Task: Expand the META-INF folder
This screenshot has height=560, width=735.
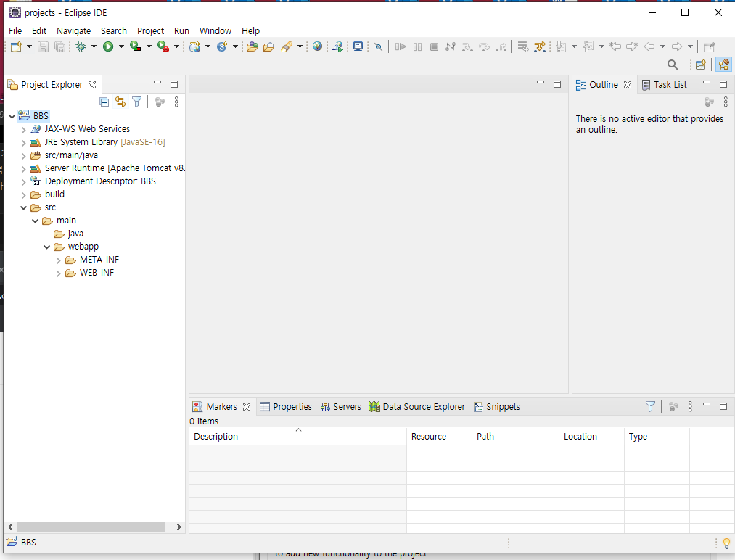Action: pyautogui.click(x=58, y=260)
